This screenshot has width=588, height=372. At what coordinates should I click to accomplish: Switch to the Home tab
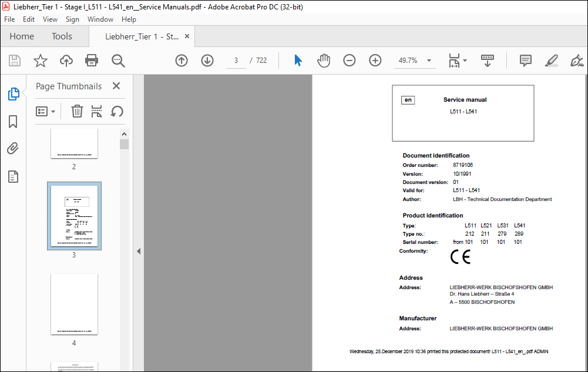pyautogui.click(x=22, y=36)
